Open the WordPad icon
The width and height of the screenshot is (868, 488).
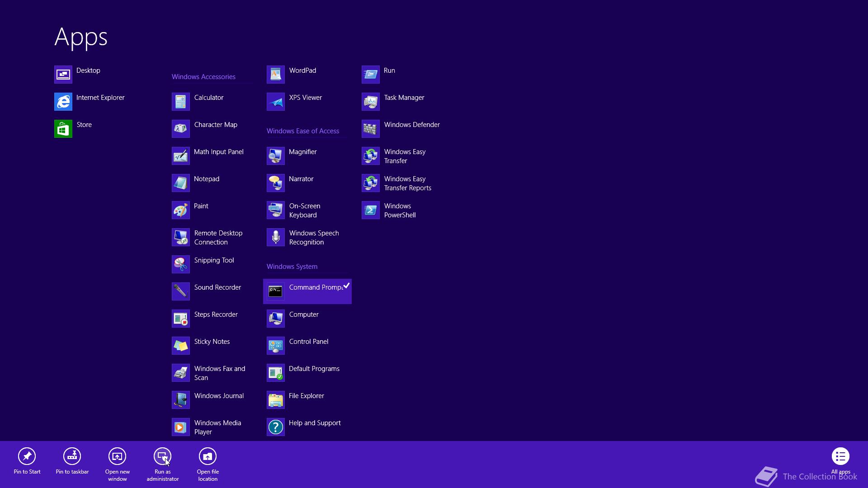(276, 75)
